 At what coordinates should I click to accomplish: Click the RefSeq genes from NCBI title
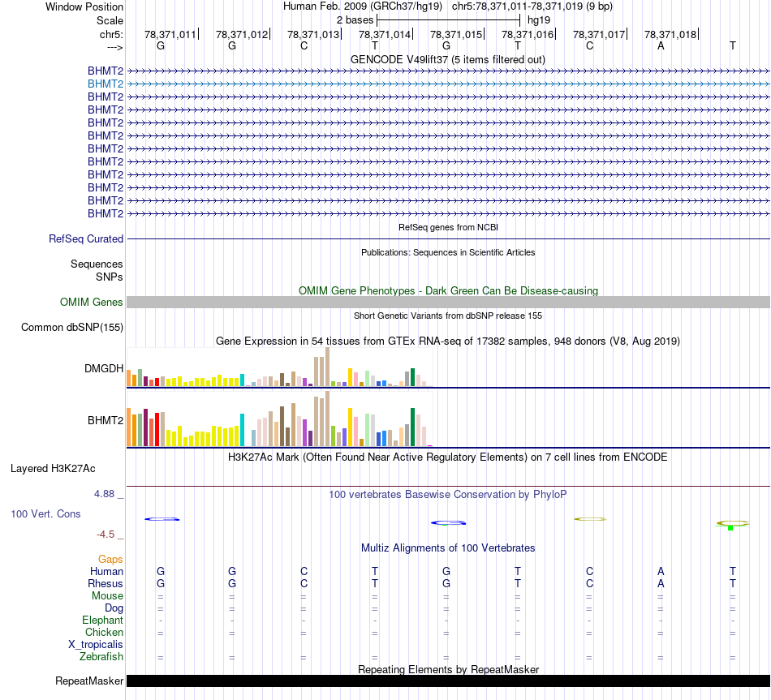(448, 227)
